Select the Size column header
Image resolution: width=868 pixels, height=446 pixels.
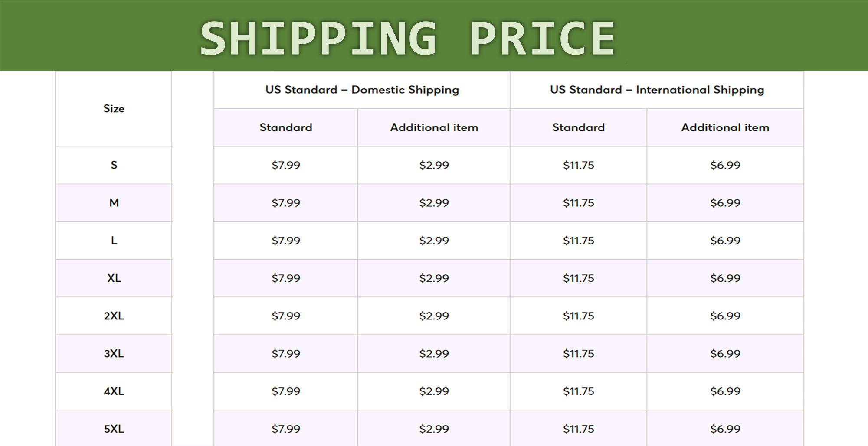point(114,109)
